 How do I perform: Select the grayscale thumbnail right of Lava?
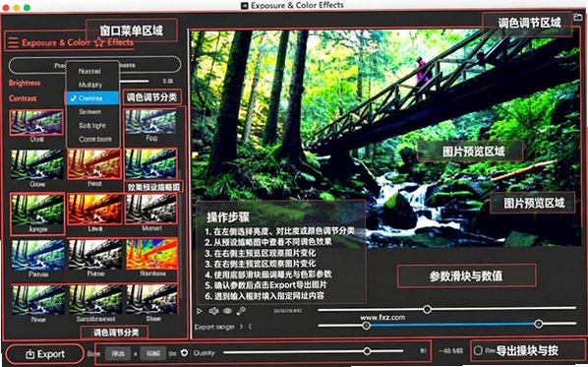click(151, 210)
